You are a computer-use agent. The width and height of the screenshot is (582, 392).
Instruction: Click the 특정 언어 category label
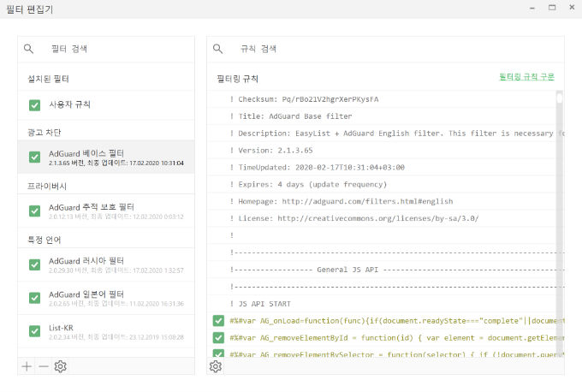(x=45, y=240)
